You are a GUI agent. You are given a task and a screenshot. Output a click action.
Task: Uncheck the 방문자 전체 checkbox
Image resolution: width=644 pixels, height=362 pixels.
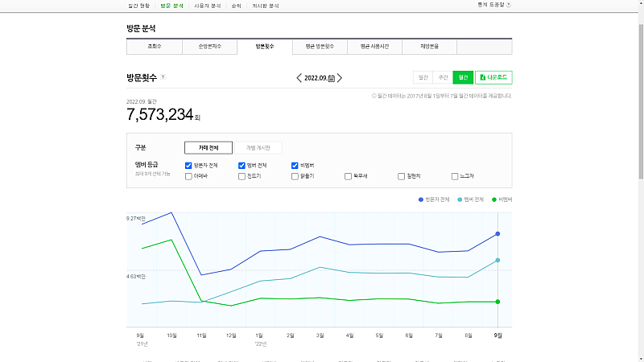188,165
